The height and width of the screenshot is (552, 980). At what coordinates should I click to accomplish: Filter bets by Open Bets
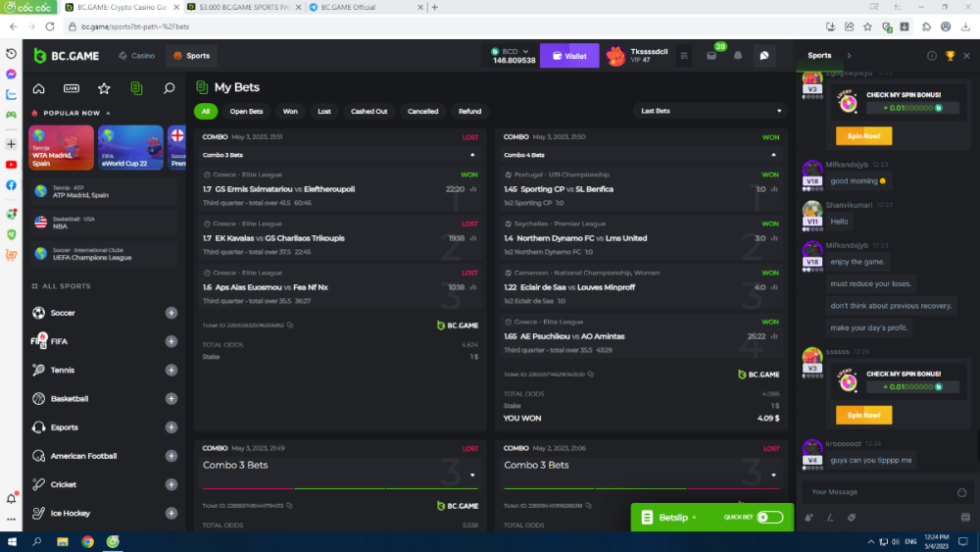pyautogui.click(x=246, y=111)
